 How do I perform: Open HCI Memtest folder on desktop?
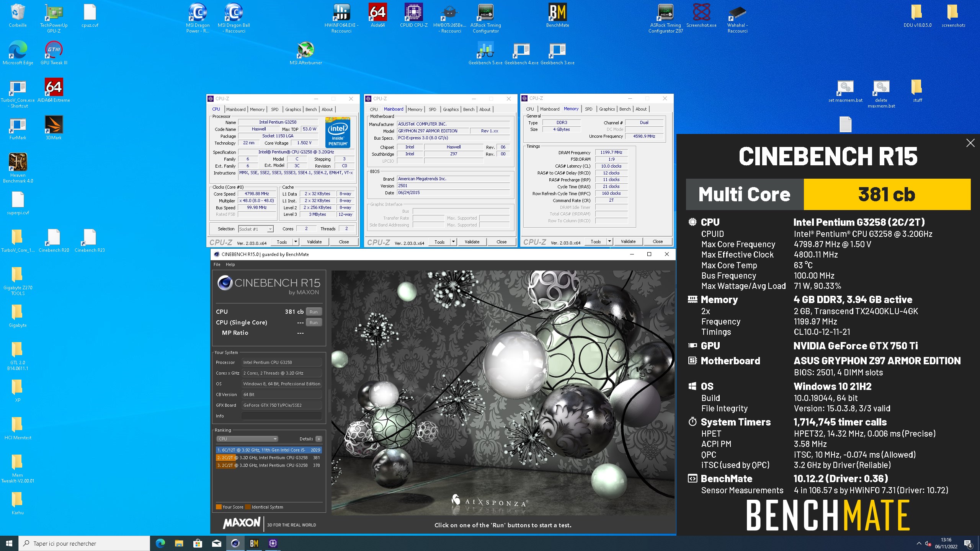pos(18,428)
